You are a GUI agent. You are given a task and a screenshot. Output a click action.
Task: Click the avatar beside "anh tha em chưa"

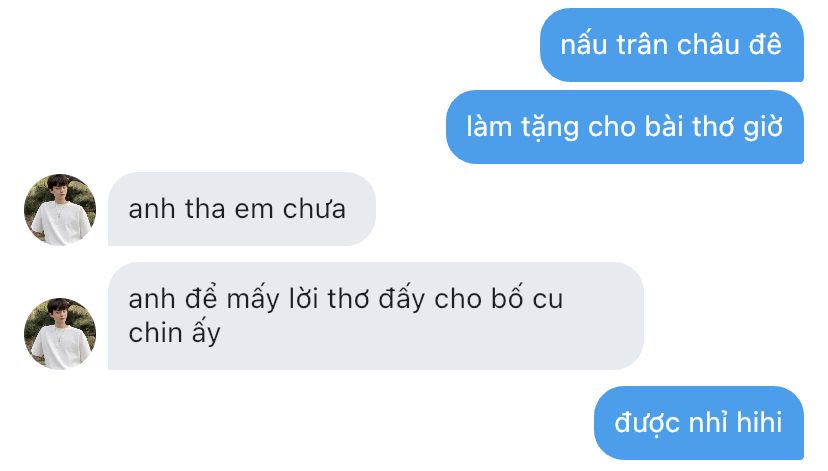click(60, 210)
